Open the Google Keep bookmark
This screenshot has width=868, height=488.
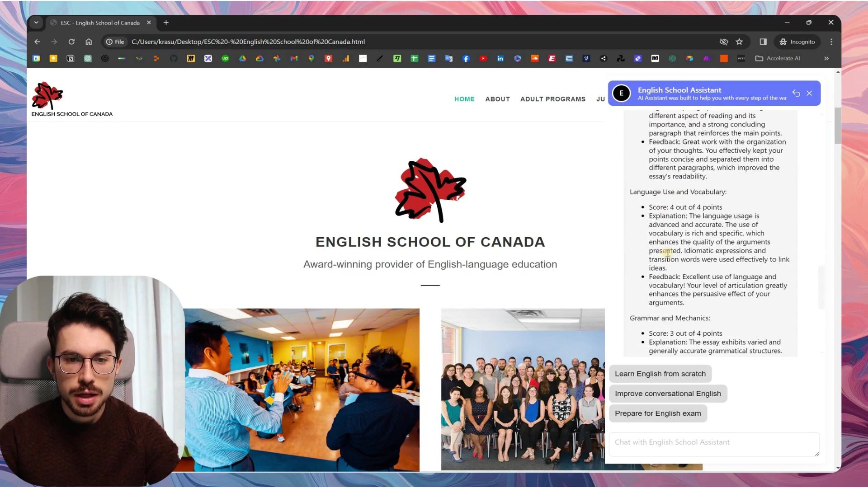coord(53,58)
